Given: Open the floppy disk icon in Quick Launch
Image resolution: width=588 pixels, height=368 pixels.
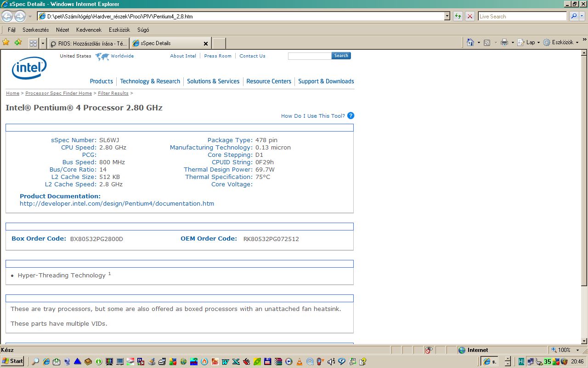Looking at the screenshot, I should pyautogui.click(x=268, y=362).
